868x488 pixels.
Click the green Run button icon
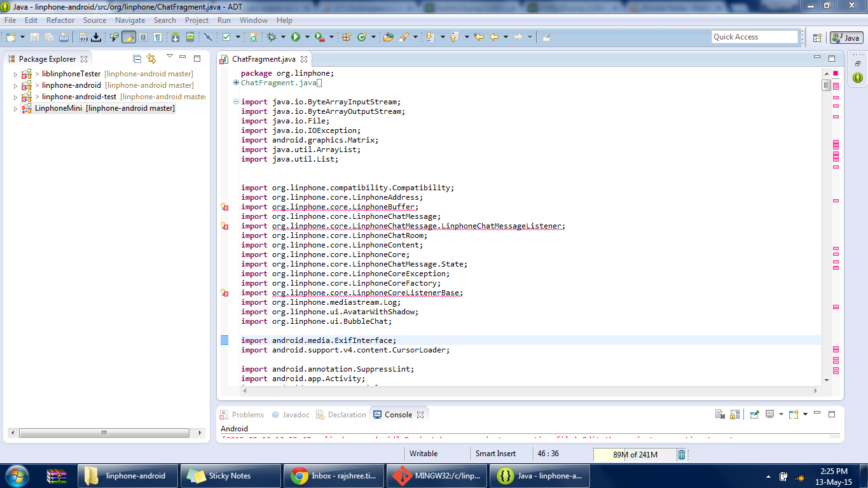click(x=296, y=37)
